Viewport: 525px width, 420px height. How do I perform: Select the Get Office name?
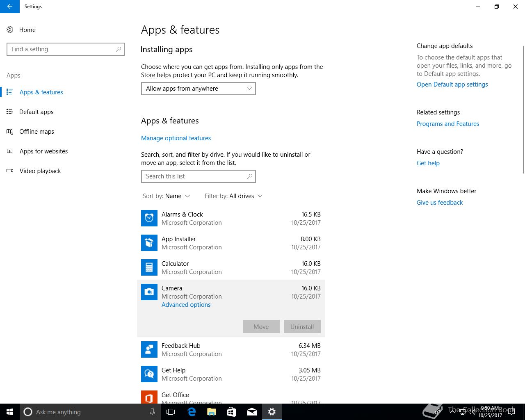[x=175, y=395]
